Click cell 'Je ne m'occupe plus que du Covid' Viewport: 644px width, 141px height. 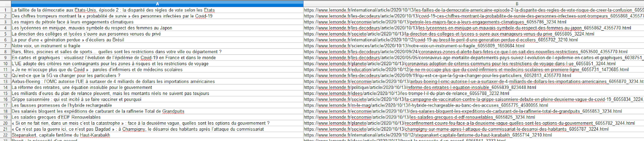[157, 70]
